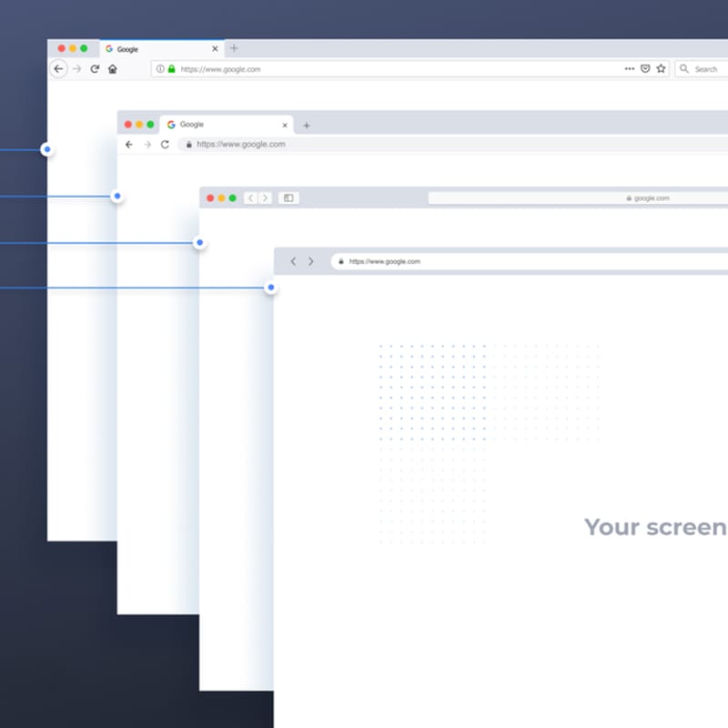
Task: Click the Firefox tracking protection shield icon
Action: (646, 68)
